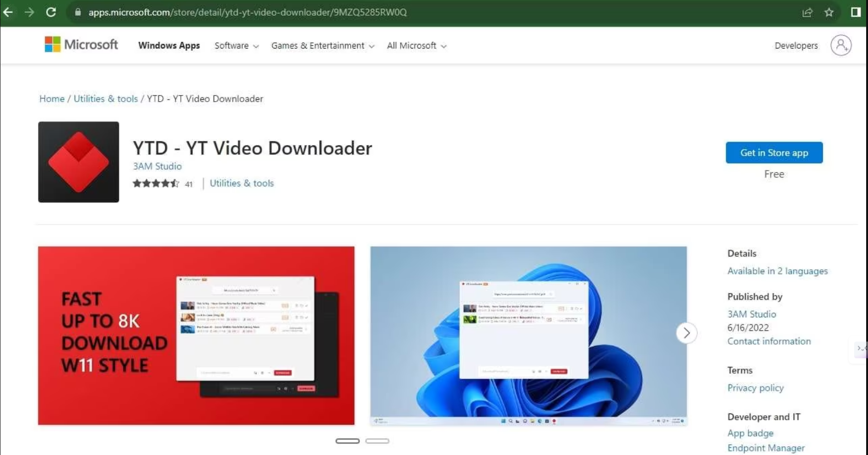
Task: Open the account sign-in profile icon
Action: pos(841,45)
